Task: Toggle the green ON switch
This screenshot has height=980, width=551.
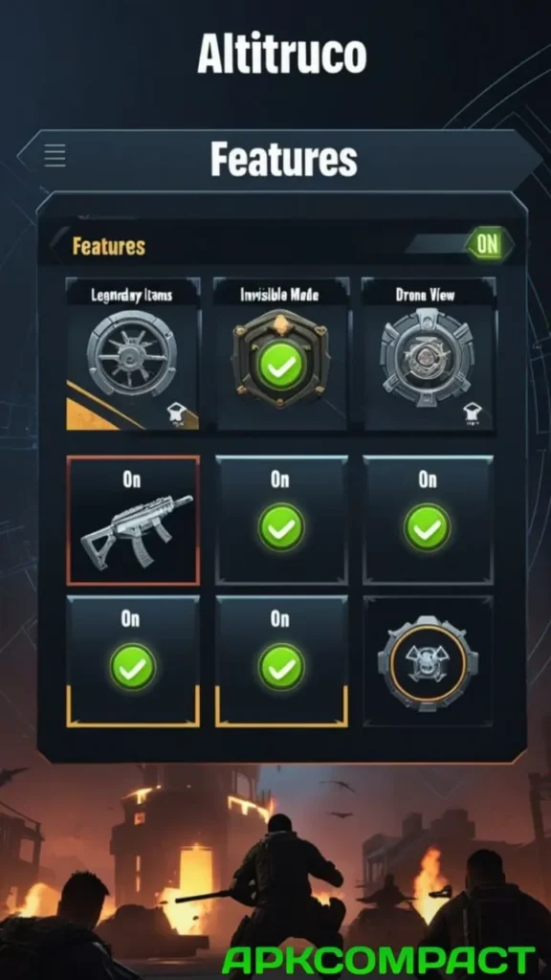Action: click(488, 244)
